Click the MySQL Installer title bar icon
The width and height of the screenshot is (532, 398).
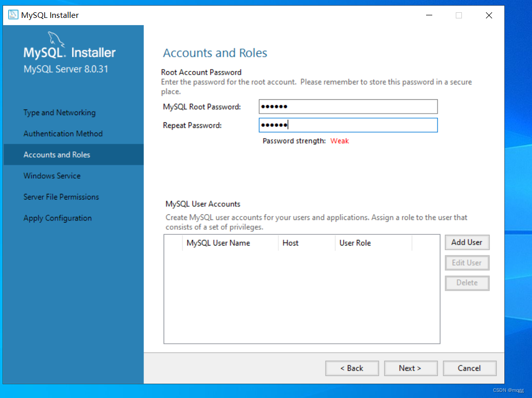click(13, 15)
